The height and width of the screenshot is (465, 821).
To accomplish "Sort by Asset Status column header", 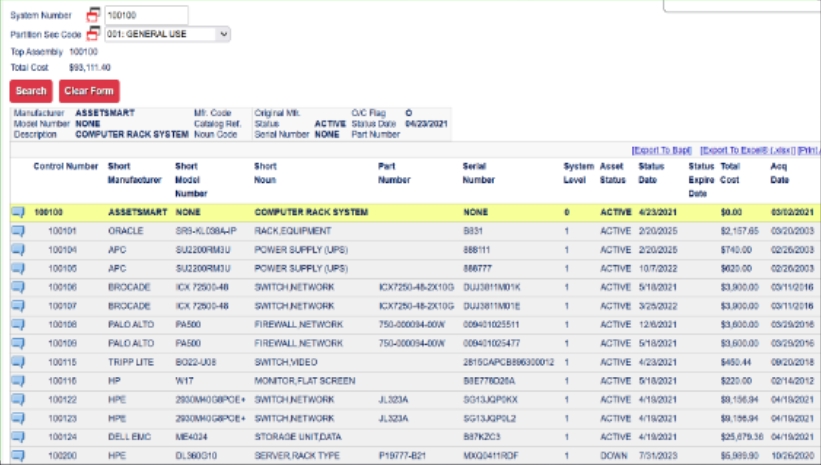I will coord(613,173).
